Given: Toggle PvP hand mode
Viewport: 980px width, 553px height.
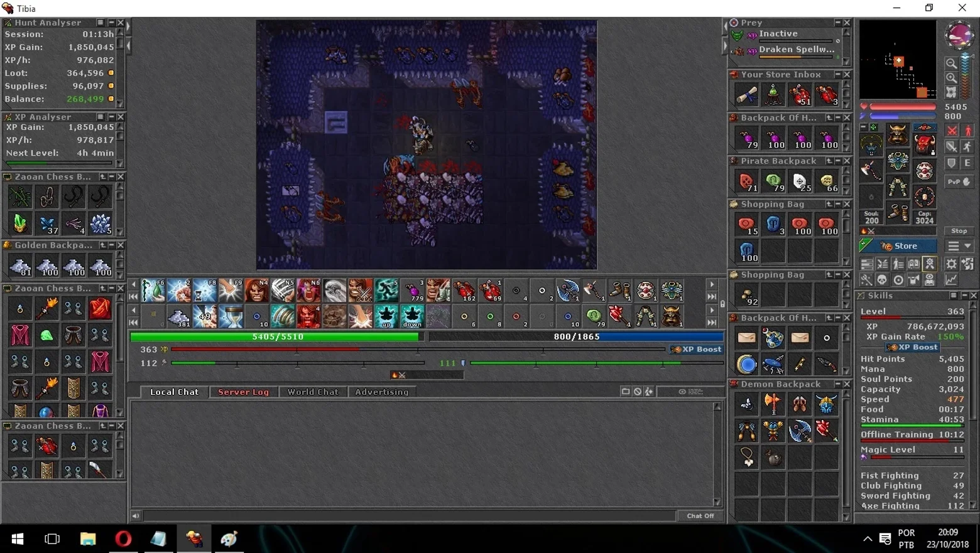Looking at the screenshot, I should pyautogui.click(x=959, y=182).
